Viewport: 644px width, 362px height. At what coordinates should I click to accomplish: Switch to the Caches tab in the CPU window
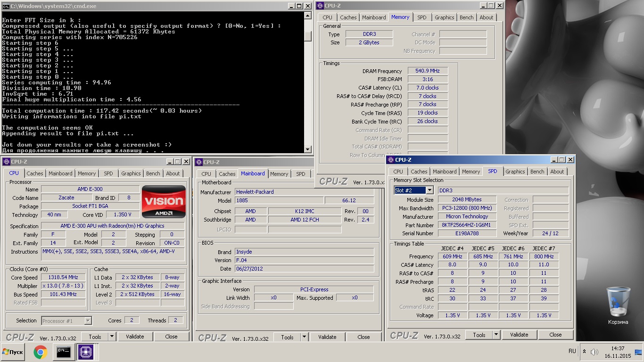pyautogui.click(x=35, y=173)
